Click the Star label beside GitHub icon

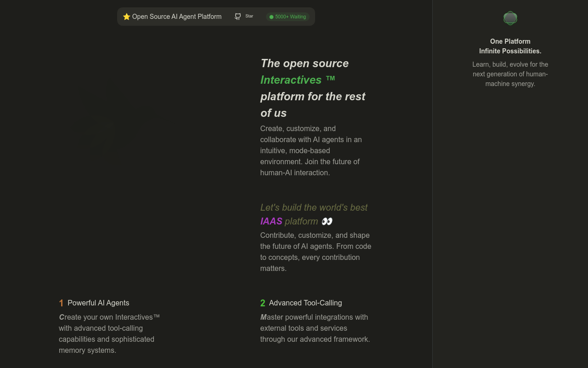click(249, 16)
